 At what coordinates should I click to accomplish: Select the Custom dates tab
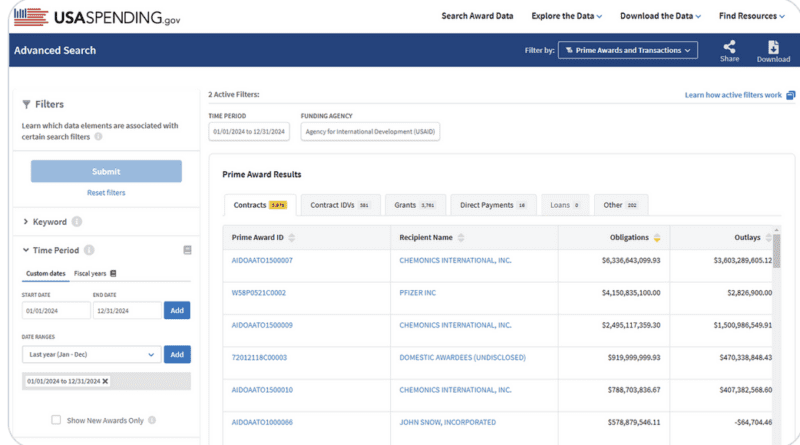[46, 274]
